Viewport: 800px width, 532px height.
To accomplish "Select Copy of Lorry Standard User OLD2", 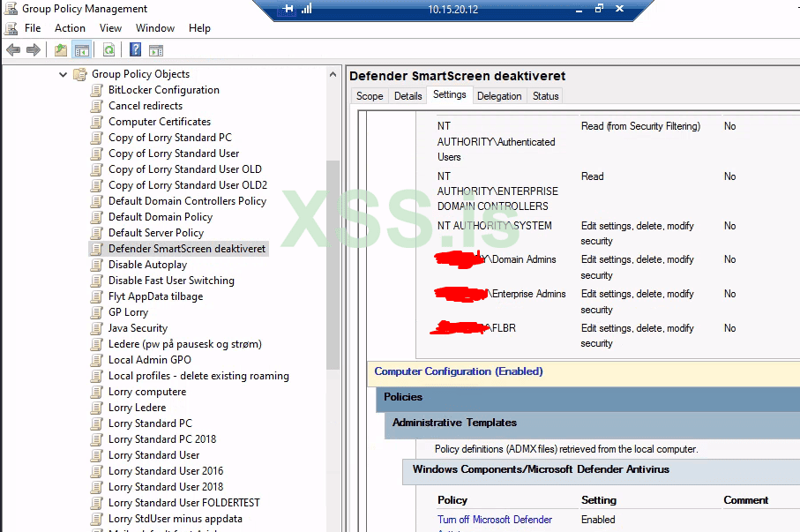I will pyautogui.click(x=188, y=185).
